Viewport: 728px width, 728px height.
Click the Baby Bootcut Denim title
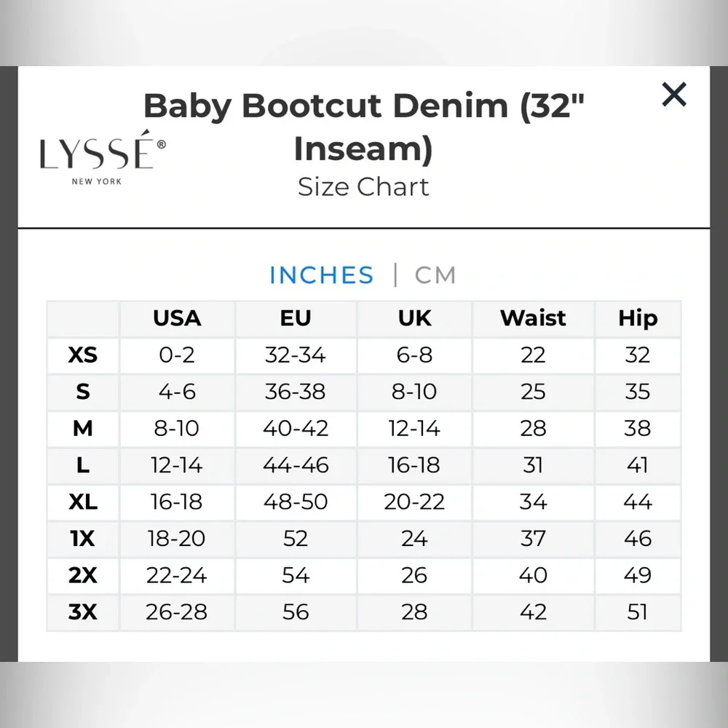pyautogui.click(x=363, y=106)
